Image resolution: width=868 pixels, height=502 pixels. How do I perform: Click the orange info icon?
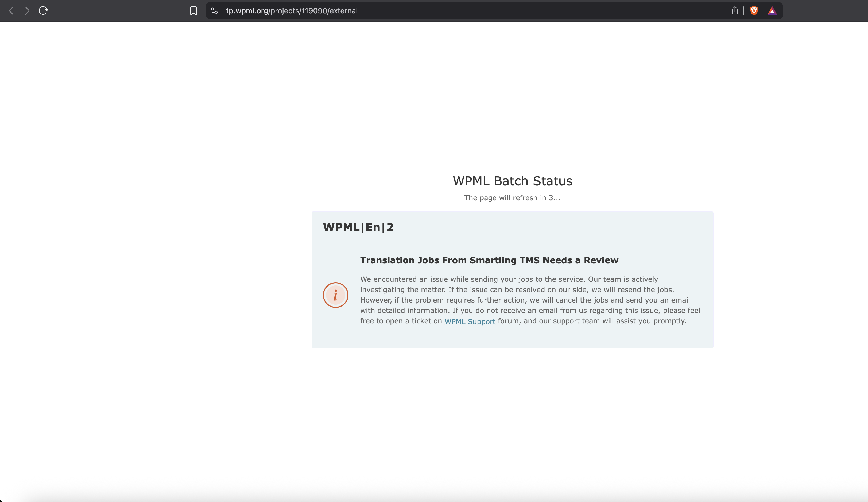[x=335, y=295]
